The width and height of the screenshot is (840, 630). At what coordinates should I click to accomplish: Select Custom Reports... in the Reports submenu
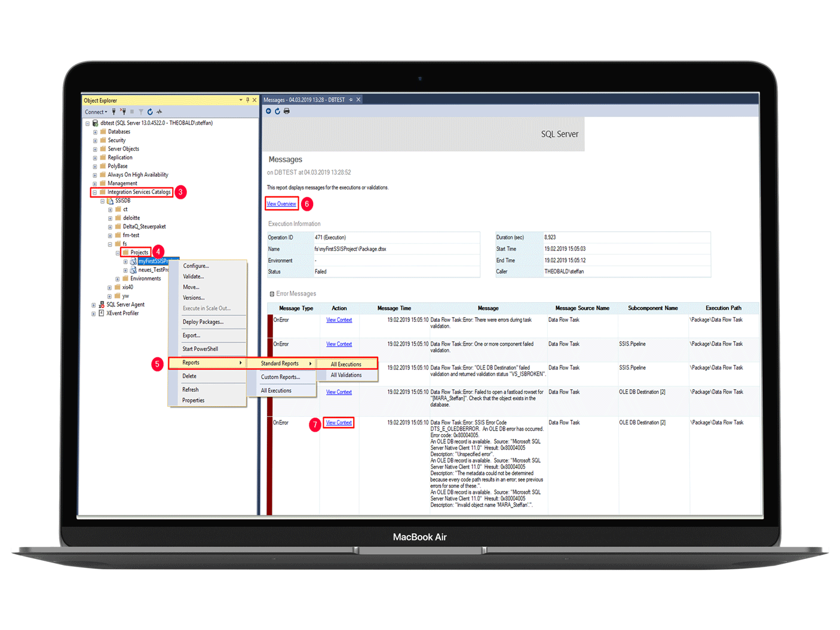281,377
